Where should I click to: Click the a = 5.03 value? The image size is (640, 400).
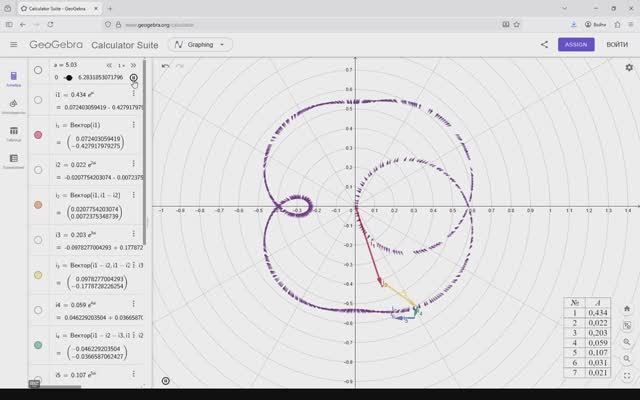coord(65,65)
